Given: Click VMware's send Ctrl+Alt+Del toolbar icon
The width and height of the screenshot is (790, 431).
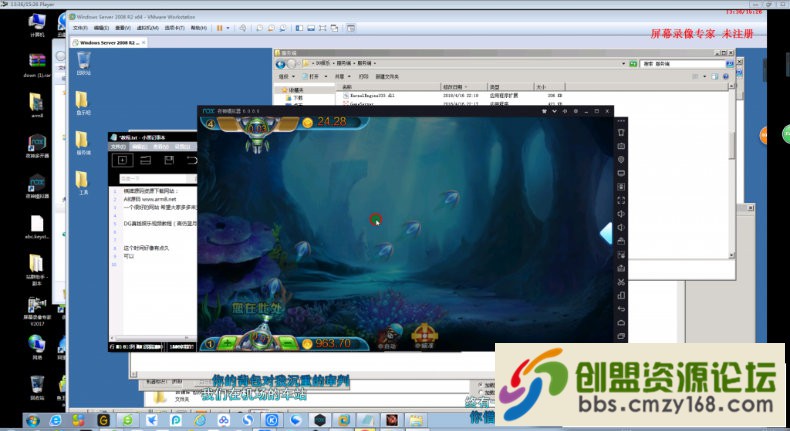Looking at the screenshot, I should [243, 28].
